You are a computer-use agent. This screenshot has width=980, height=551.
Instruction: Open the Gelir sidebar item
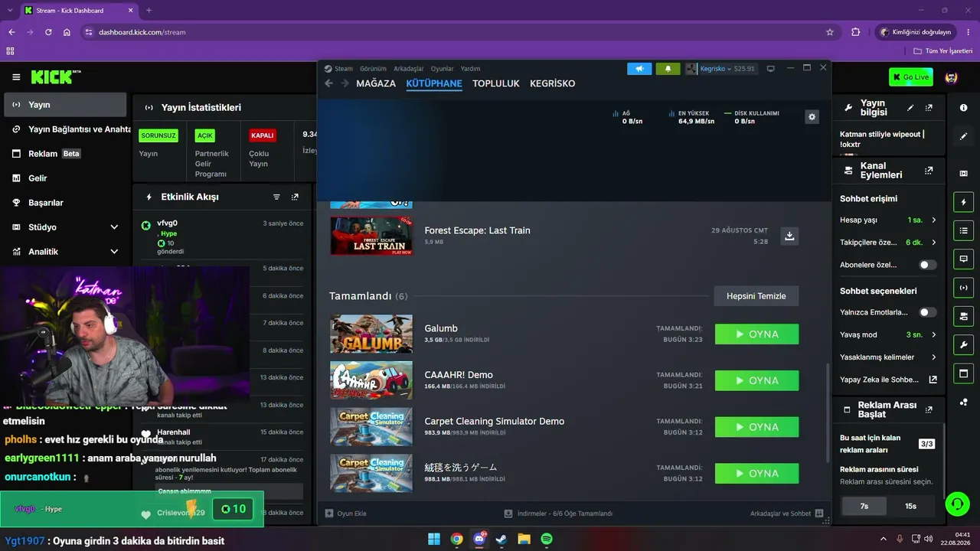pos(65,178)
